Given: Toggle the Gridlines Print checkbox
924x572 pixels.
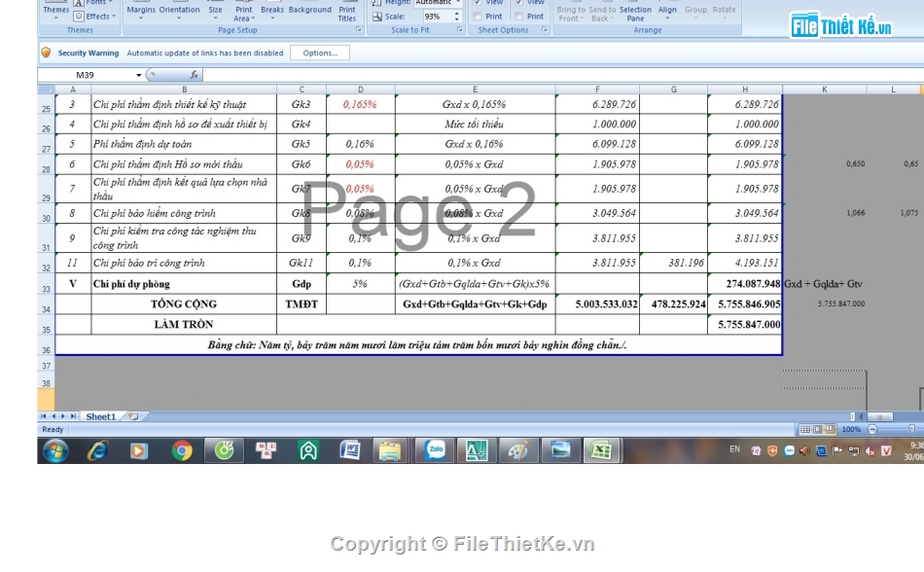Looking at the screenshot, I should coord(478,17).
